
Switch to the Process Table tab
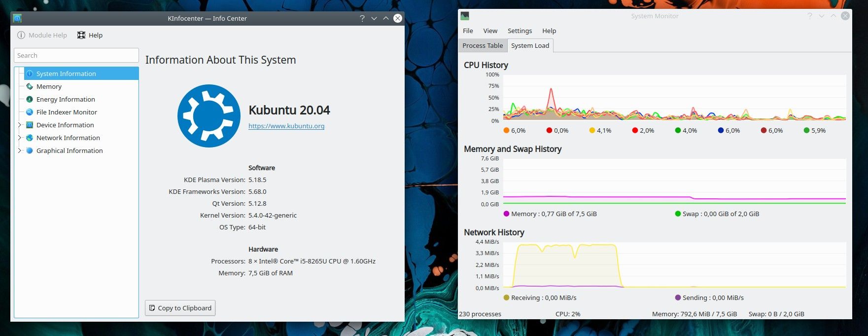pyautogui.click(x=483, y=45)
